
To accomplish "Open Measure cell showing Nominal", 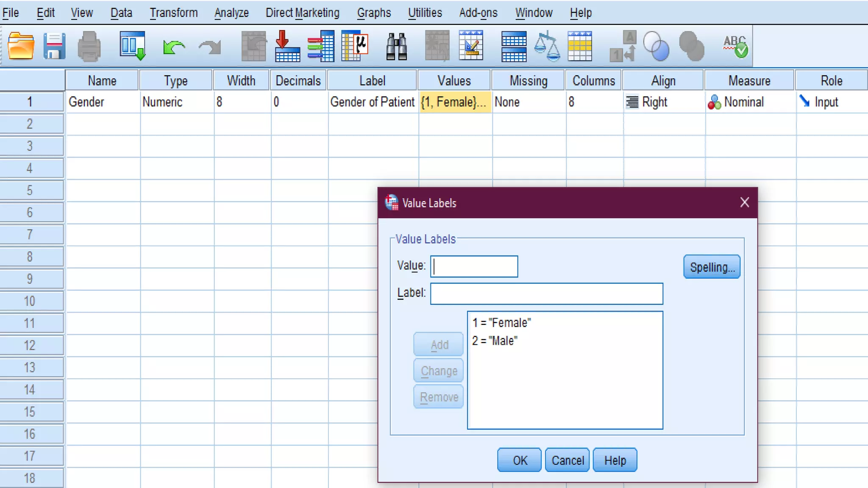I will [x=749, y=102].
